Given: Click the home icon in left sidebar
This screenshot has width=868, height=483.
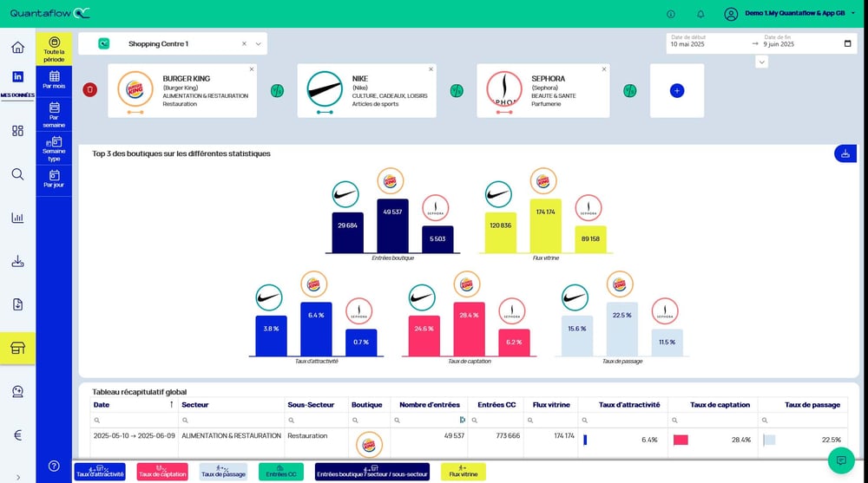Looking at the screenshot, I should [x=17, y=48].
